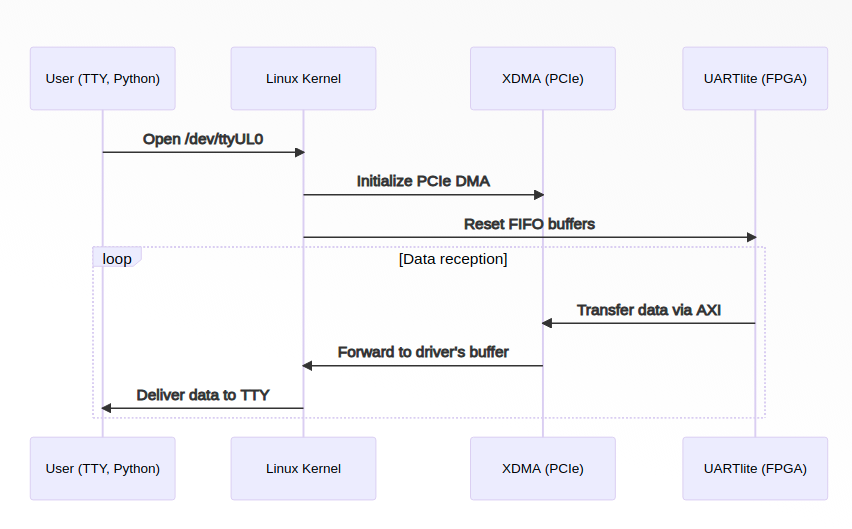Select the "Initialize PCIe DMA" message text
Screen dimensions: 852x529
[423, 181]
